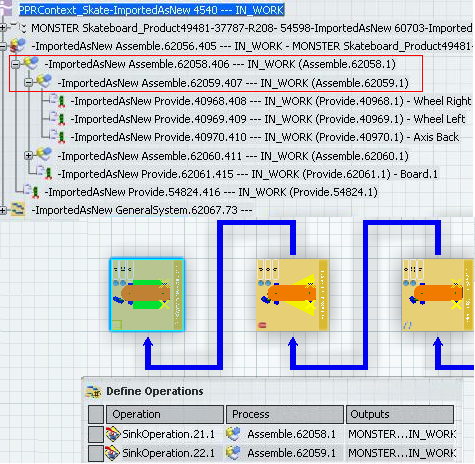Select Outputs cell for SinkOperation.22.1
The image size is (475, 464).
401,453
